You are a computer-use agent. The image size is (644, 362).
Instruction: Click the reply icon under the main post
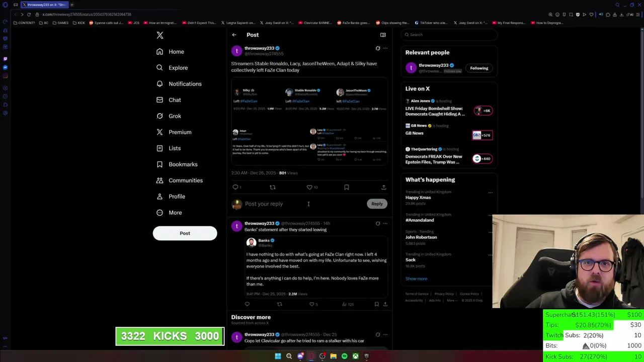235,187
